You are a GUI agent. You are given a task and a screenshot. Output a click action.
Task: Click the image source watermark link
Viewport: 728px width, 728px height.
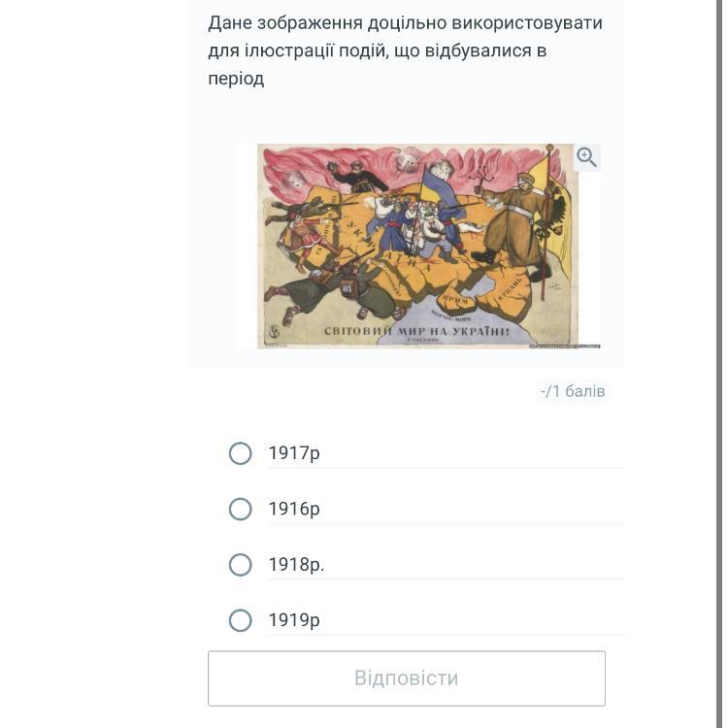[565, 346]
